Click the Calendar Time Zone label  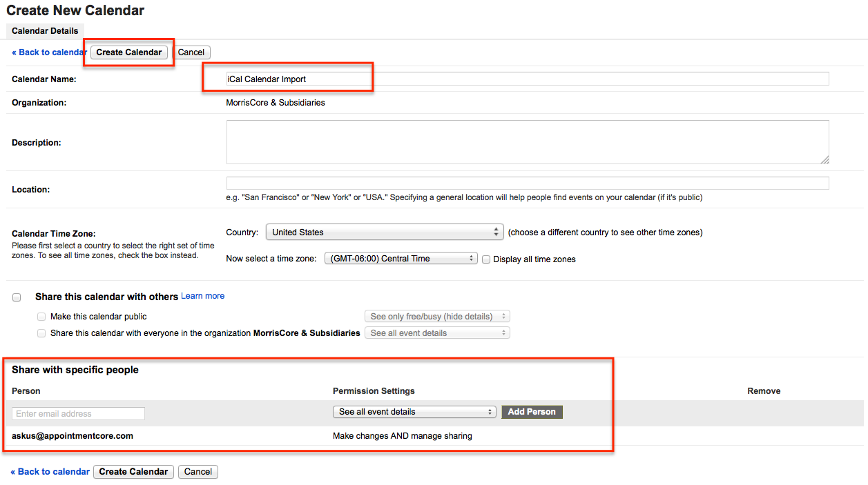pyautogui.click(x=54, y=234)
